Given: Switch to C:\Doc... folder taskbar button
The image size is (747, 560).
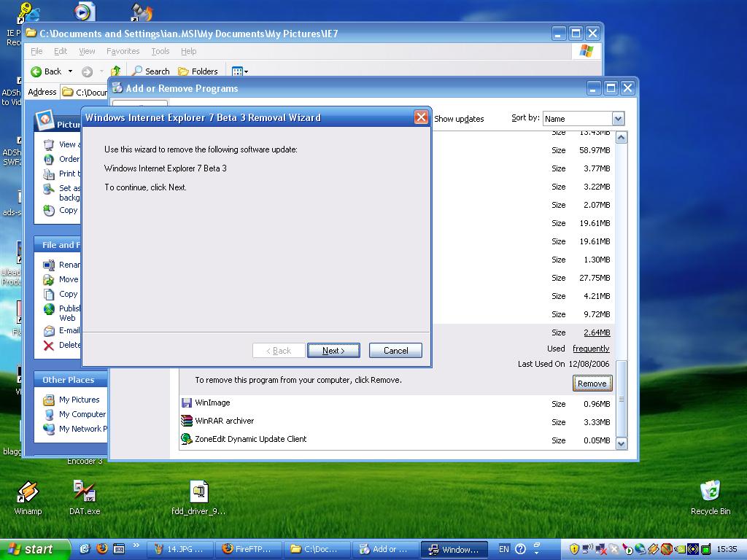Looking at the screenshot, I should click(x=317, y=549).
